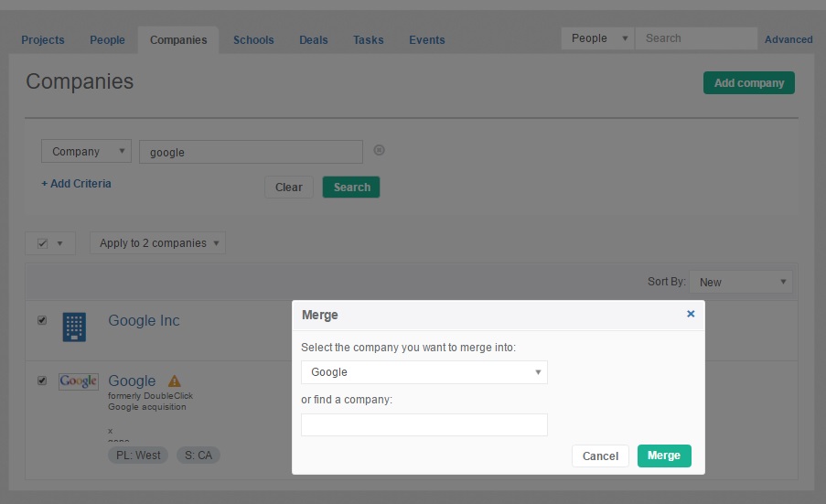The height and width of the screenshot is (504, 826).
Task: Open the merge-into company dropdown showing Google
Action: 424,372
